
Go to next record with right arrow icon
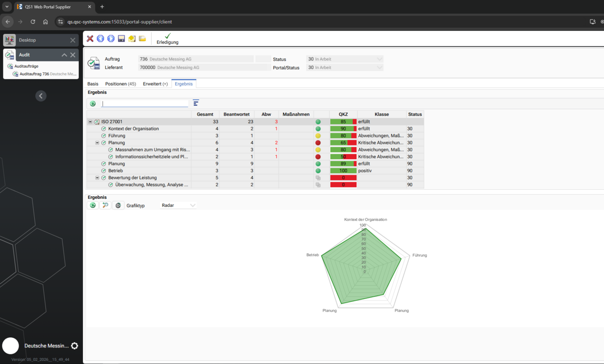[x=111, y=39]
